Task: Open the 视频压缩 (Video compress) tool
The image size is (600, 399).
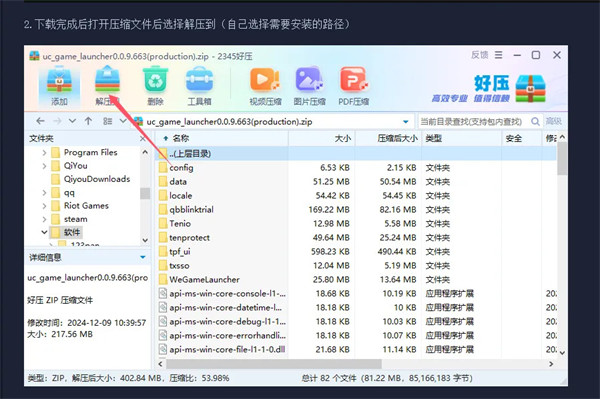Action: pyautogui.click(x=265, y=86)
